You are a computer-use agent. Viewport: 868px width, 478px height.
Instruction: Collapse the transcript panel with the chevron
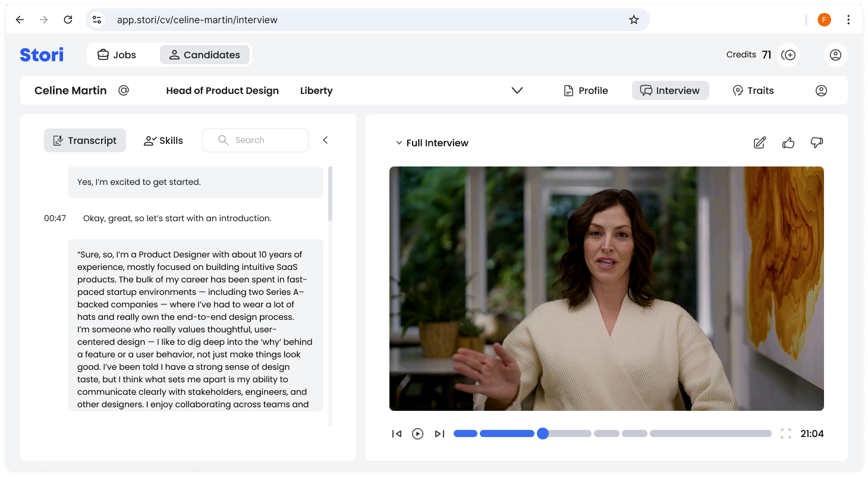[x=325, y=140]
